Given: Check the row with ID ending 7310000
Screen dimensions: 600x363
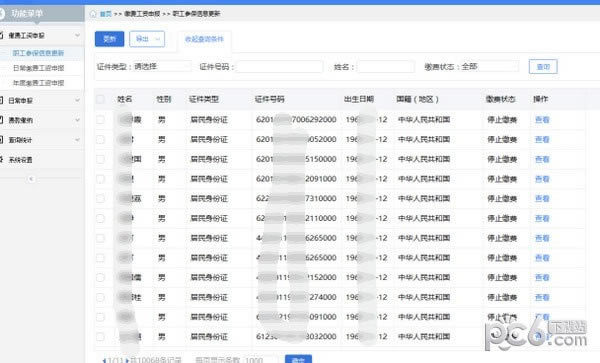Looking at the screenshot, I should click(100, 199).
